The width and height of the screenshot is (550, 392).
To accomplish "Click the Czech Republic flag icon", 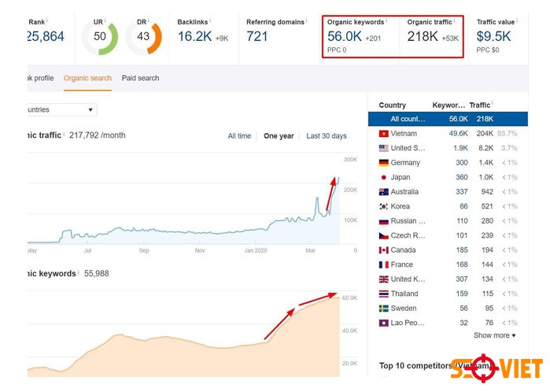I will pyautogui.click(x=384, y=235).
